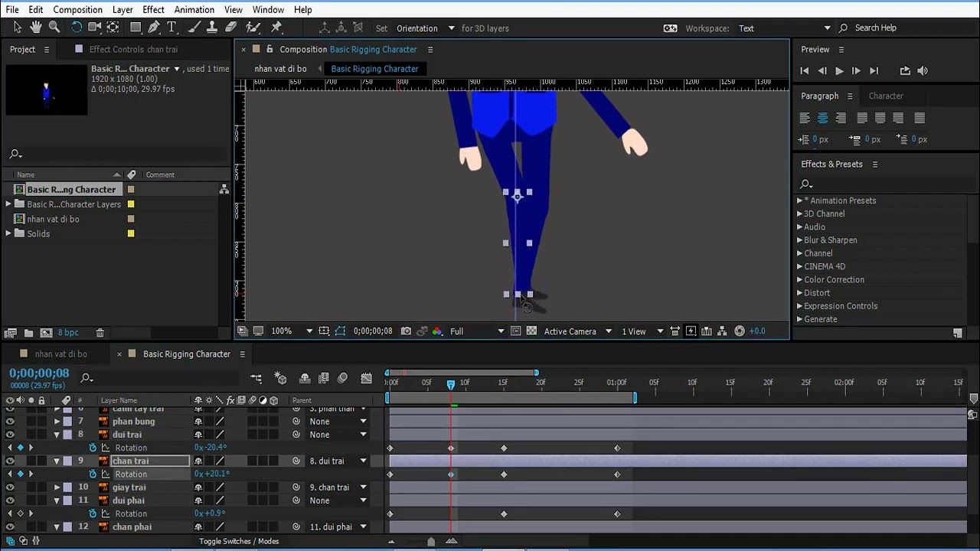Switch to the nhan vat di bo timeline tab
The image size is (980, 551).
[60, 354]
